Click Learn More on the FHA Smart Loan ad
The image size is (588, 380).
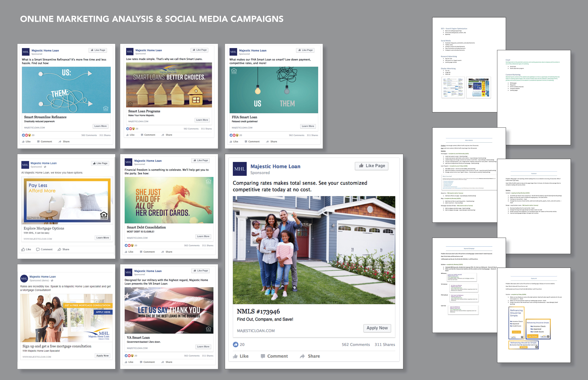pos(308,126)
